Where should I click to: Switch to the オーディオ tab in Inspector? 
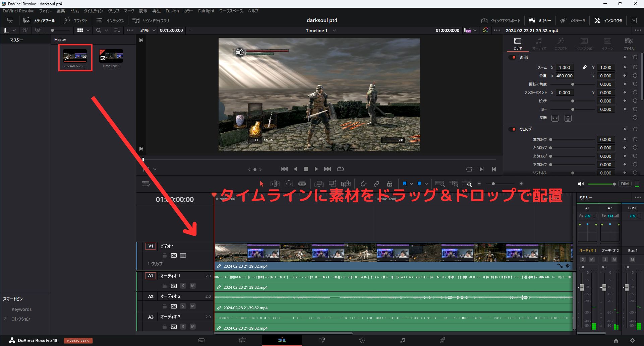click(539, 43)
